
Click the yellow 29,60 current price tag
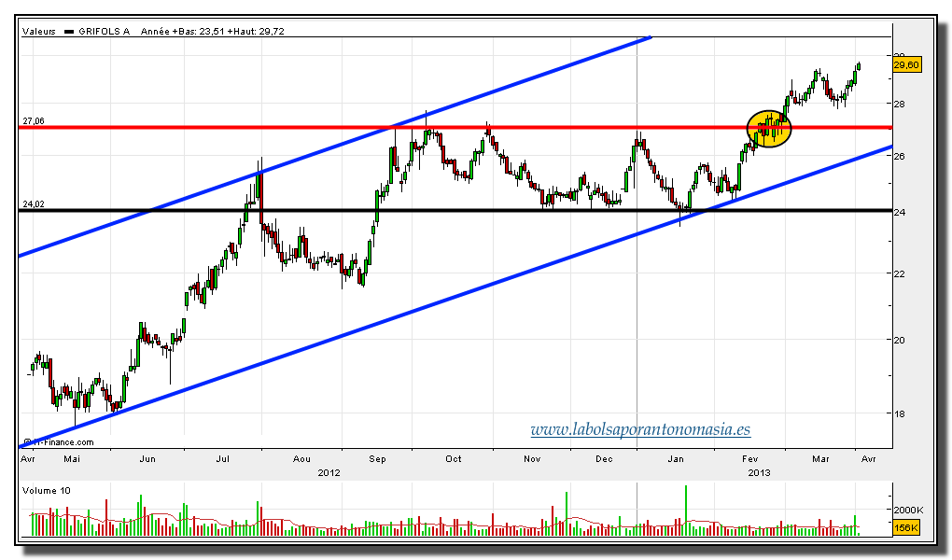[907, 64]
